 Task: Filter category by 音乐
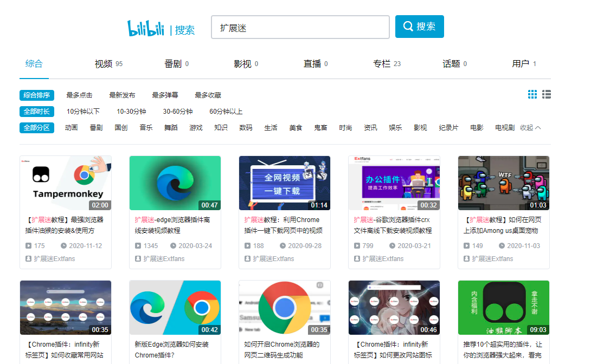click(146, 128)
